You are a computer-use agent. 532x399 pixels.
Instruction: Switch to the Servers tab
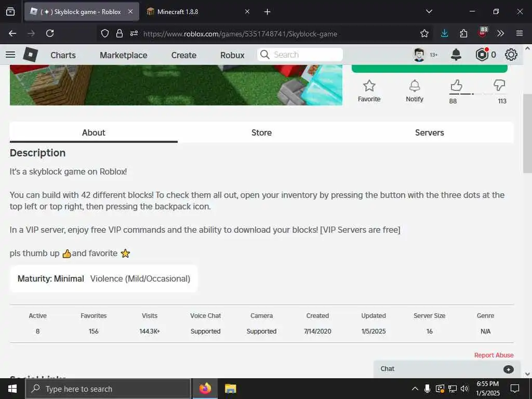(430, 132)
